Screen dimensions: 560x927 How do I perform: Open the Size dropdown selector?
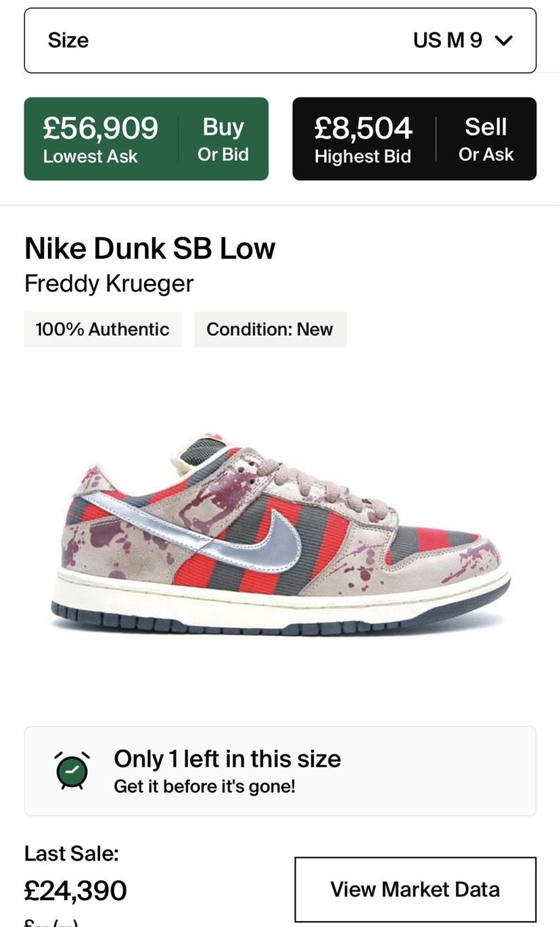pyautogui.click(x=280, y=41)
